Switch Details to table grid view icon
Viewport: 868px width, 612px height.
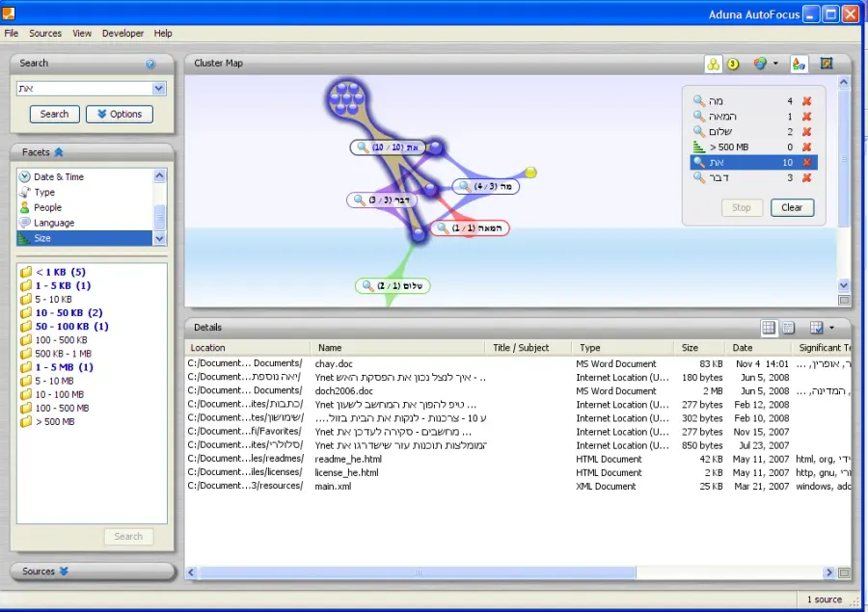click(769, 328)
